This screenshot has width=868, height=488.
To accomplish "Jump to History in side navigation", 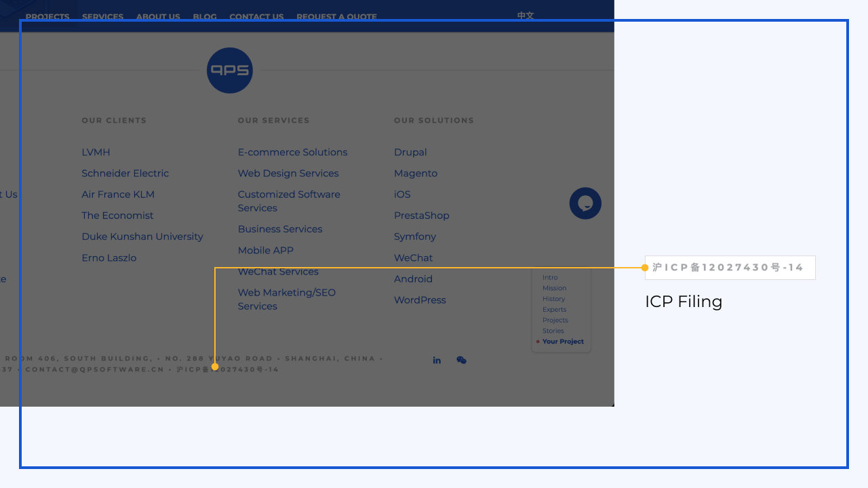I will point(553,299).
